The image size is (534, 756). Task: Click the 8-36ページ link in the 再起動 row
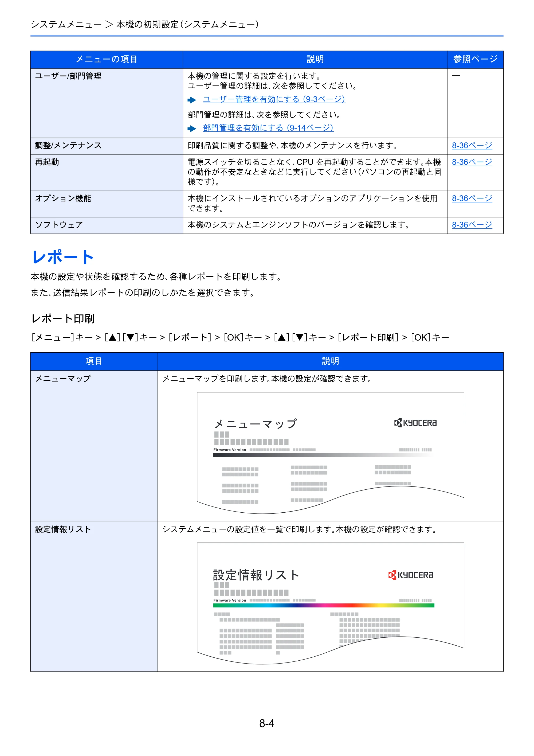point(472,162)
